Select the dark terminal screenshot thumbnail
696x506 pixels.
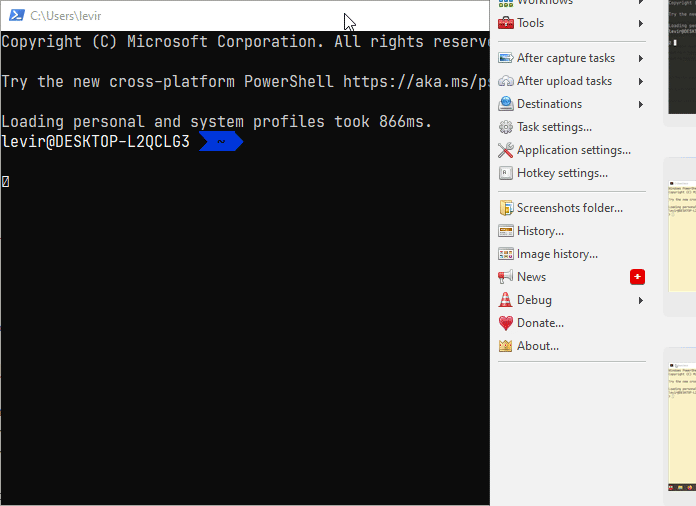pos(682,57)
